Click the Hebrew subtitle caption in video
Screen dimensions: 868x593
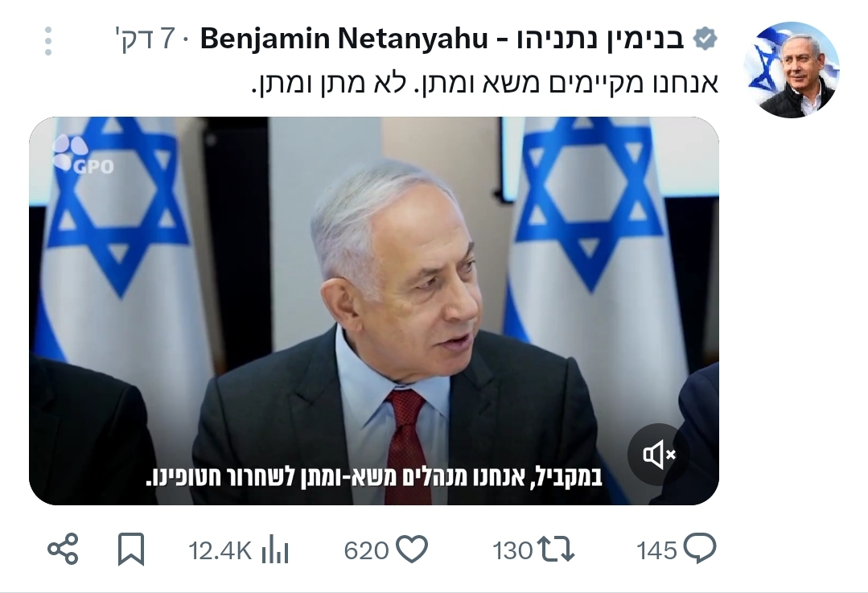373,476
